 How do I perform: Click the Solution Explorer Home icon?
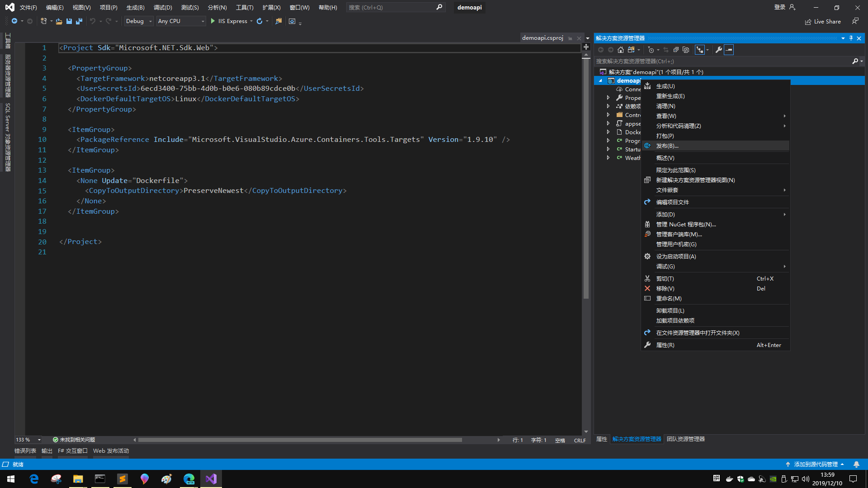621,50
